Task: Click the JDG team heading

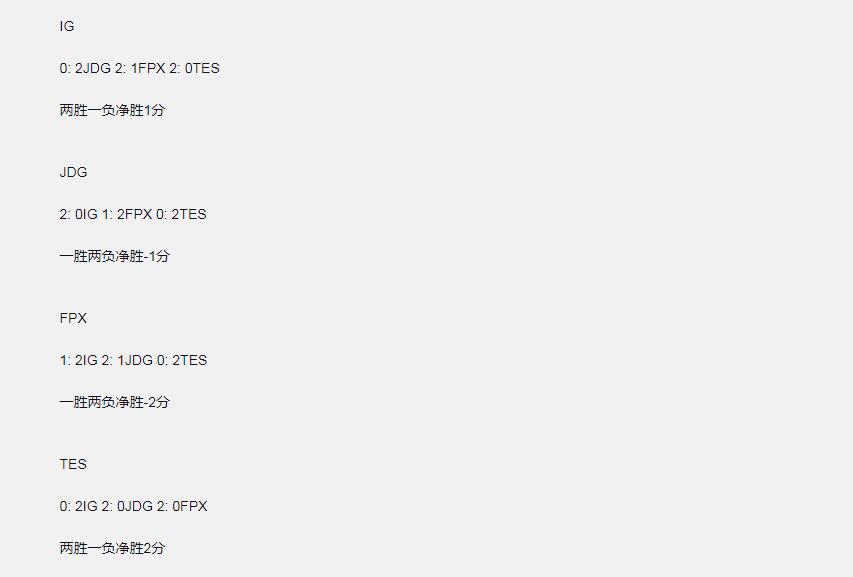Action: [x=73, y=172]
